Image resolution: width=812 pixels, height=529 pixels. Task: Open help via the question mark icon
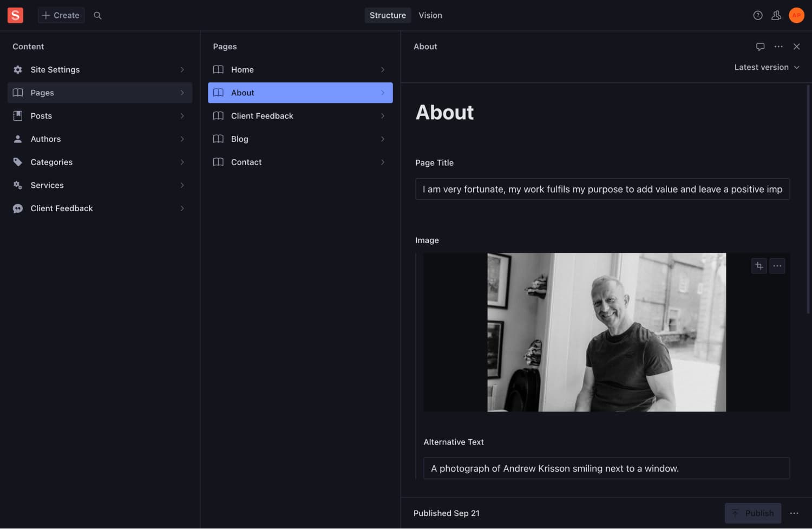(x=757, y=15)
